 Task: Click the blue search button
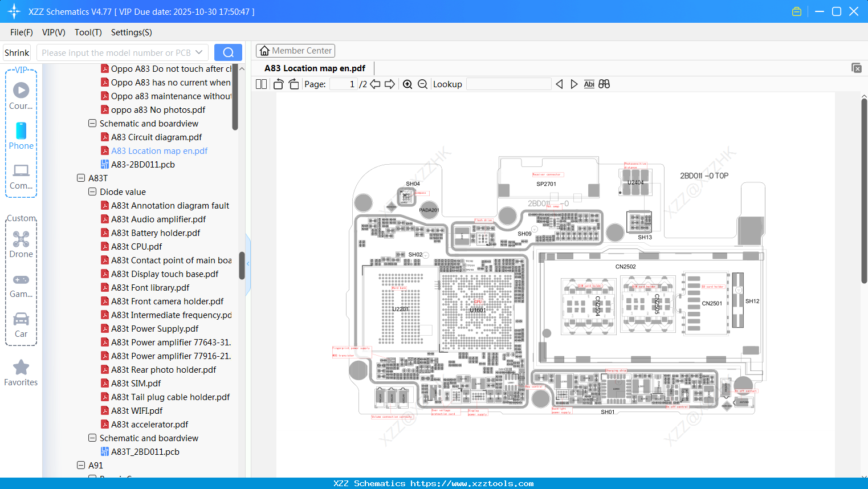click(228, 52)
